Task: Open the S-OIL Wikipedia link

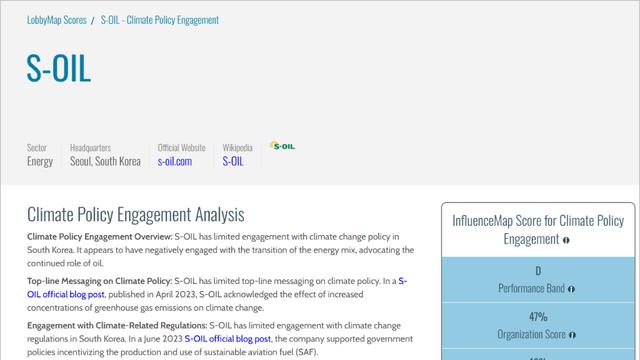Action: [233, 161]
